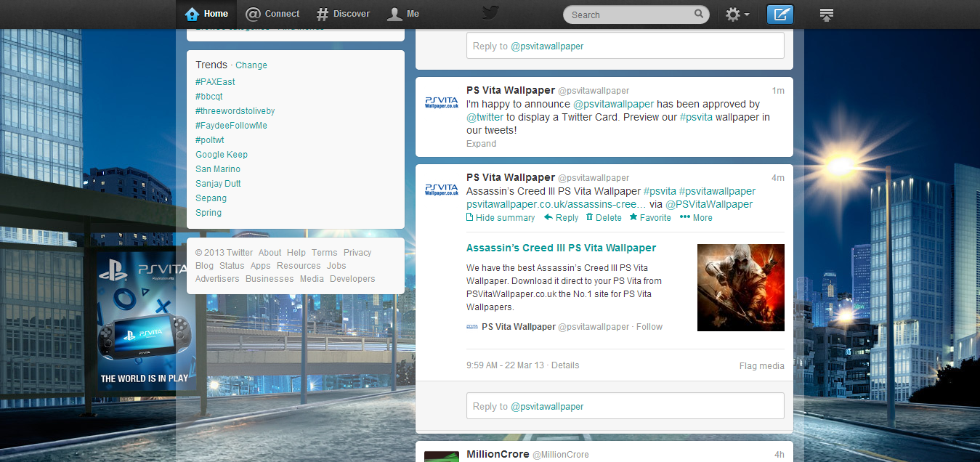The width and height of the screenshot is (980, 462).
Task: Open the More menu on the tweet
Action: coord(696,218)
